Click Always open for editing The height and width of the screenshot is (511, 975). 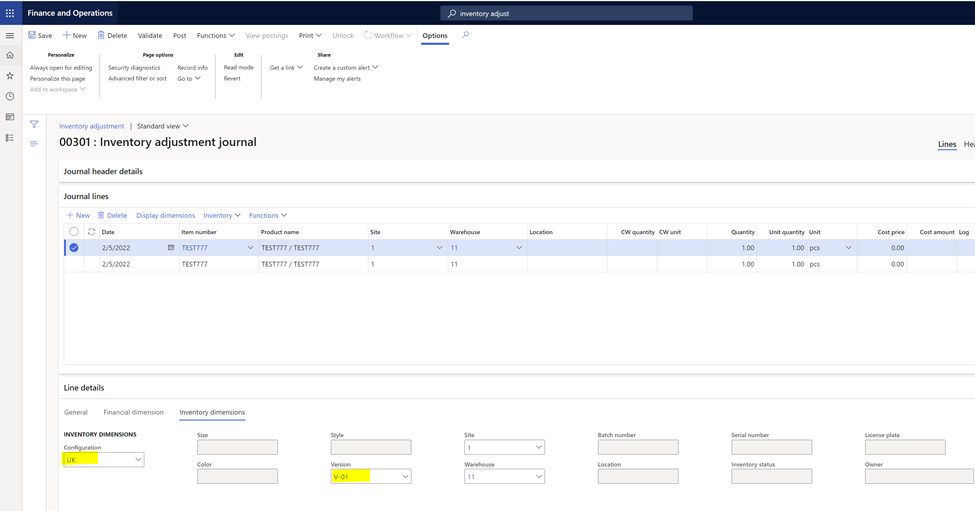point(61,68)
